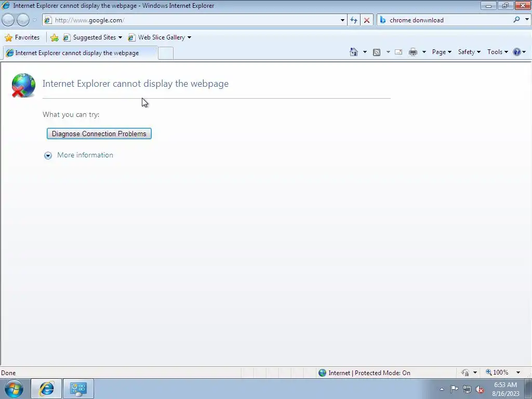Image resolution: width=532 pixels, height=399 pixels.
Task: Open a new blank tab
Action: pos(166,54)
